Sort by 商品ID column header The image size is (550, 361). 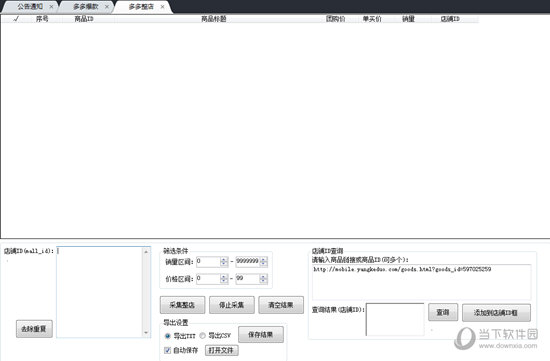click(x=84, y=19)
